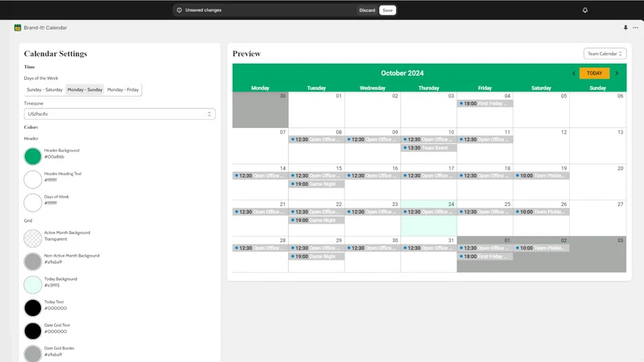Click the date number 13
The height and width of the screenshot is (362, 644).
coord(620,132)
